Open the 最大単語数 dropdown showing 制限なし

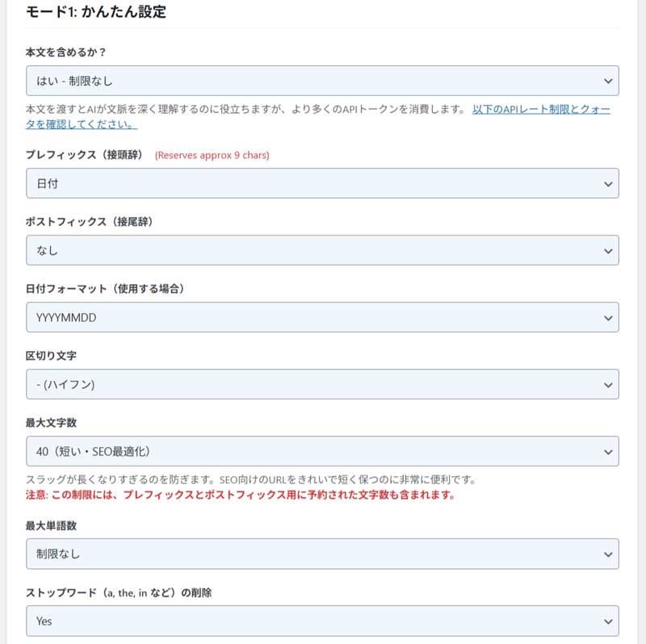(x=322, y=554)
